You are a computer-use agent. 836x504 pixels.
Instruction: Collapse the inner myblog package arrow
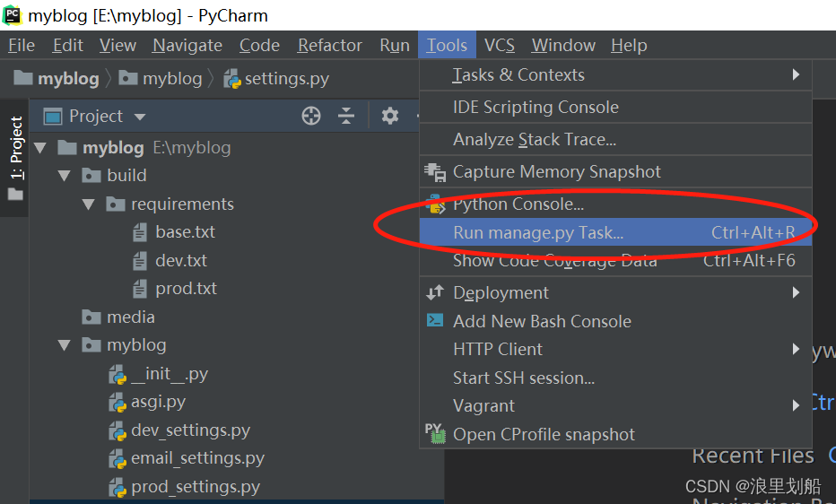pos(65,346)
